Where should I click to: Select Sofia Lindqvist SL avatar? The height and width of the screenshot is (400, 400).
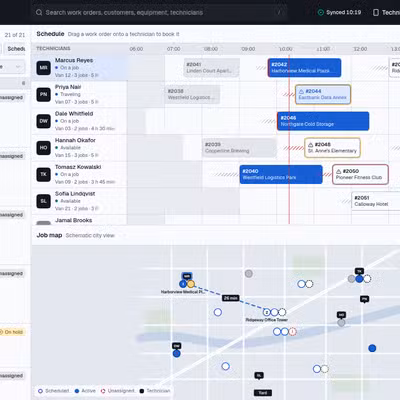pos(44,201)
